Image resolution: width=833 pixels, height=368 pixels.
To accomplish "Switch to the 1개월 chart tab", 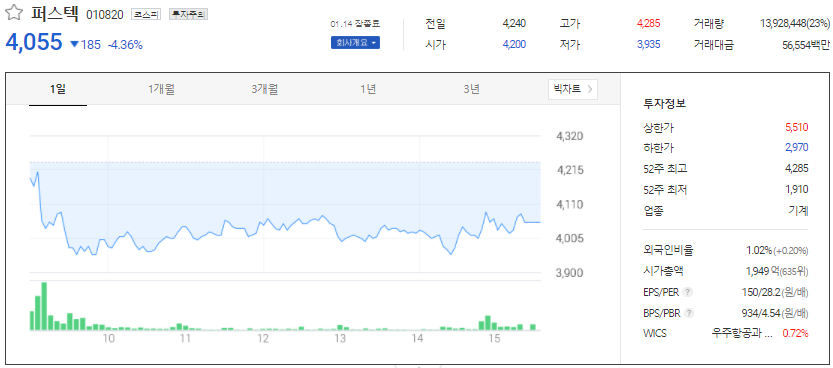I will (x=162, y=89).
